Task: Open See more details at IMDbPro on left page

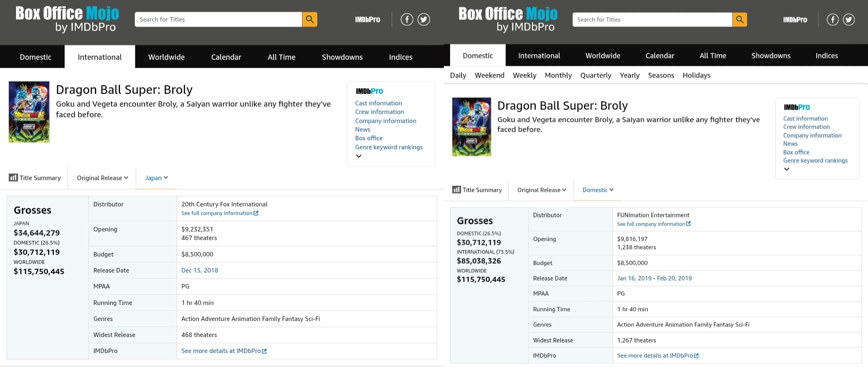Action: (x=224, y=351)
